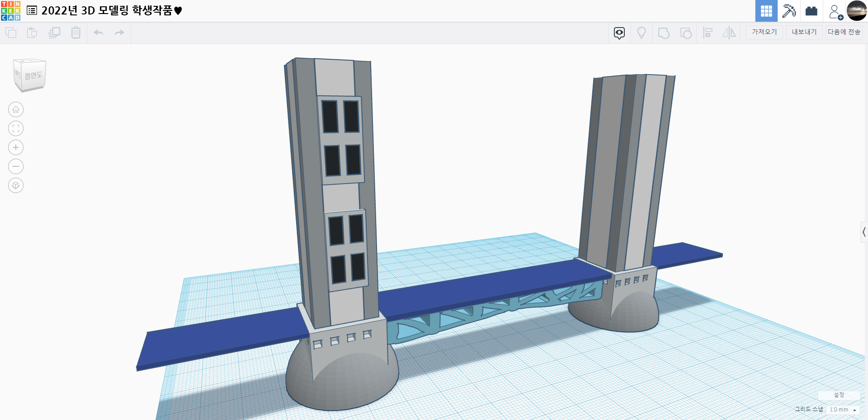This screenshot has width=868, height=420.
Task: Open the 설정 grid settings button
Action: (x=839, y=395)
